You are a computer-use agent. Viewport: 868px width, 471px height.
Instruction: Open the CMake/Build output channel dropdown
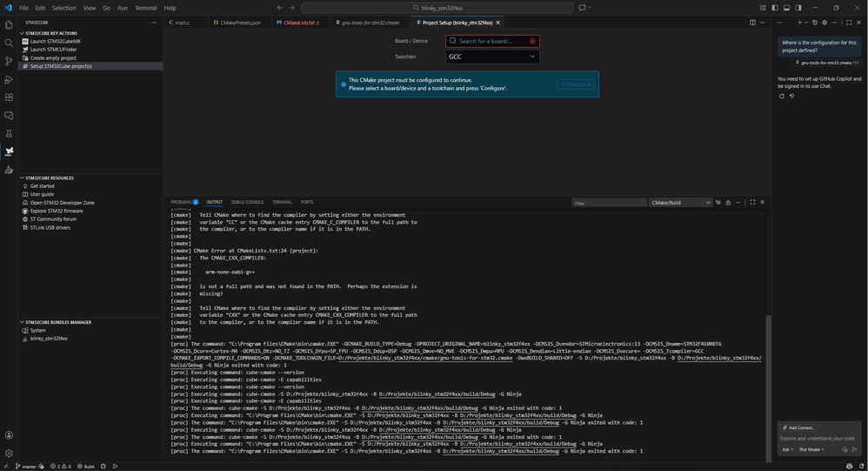680,203
